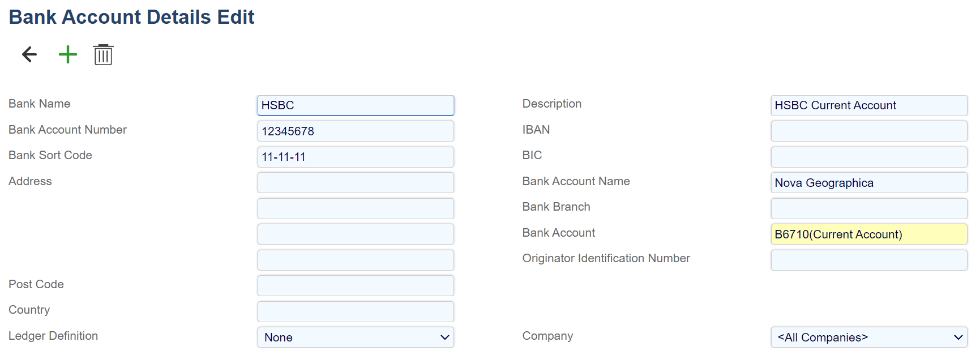
Task: Focus the Post Code input
Action: coord(356,286)
